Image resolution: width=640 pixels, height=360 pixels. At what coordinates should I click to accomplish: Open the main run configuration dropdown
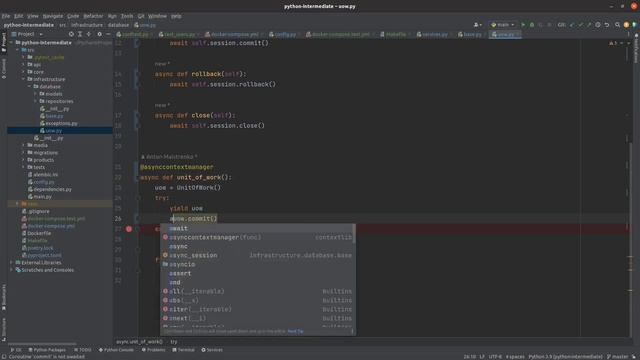pos(502,25)
